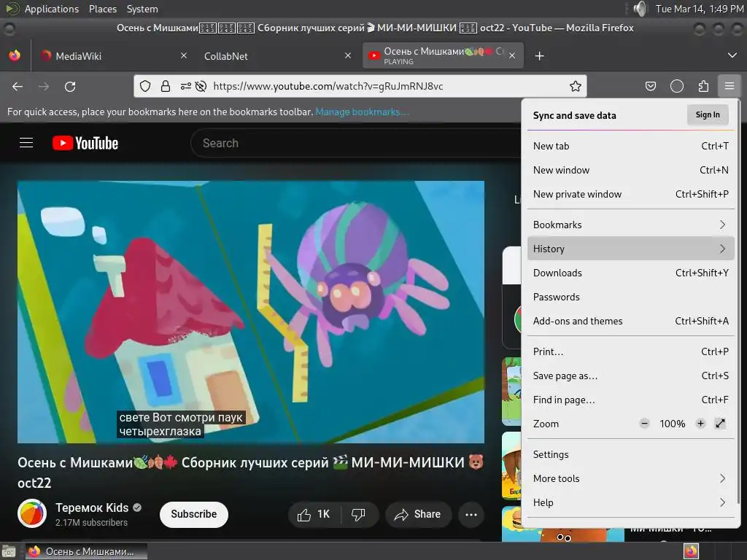Subscribe to Теремок Kids

click(194, 514)
